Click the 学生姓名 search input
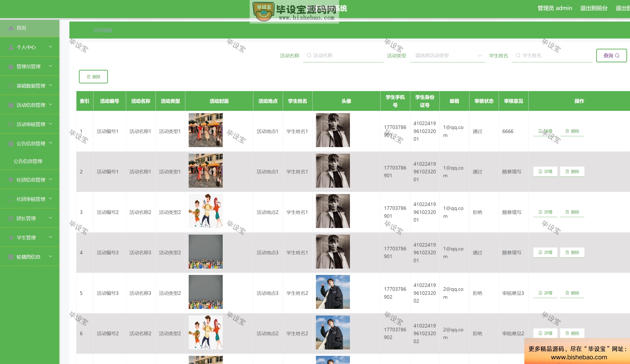630x364 pixels. pos(552,56)
